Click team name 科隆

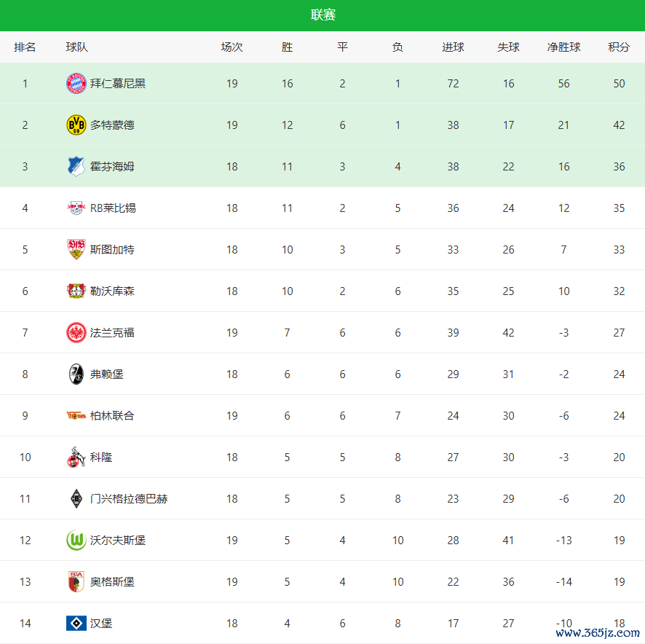(x=101, y=458)
